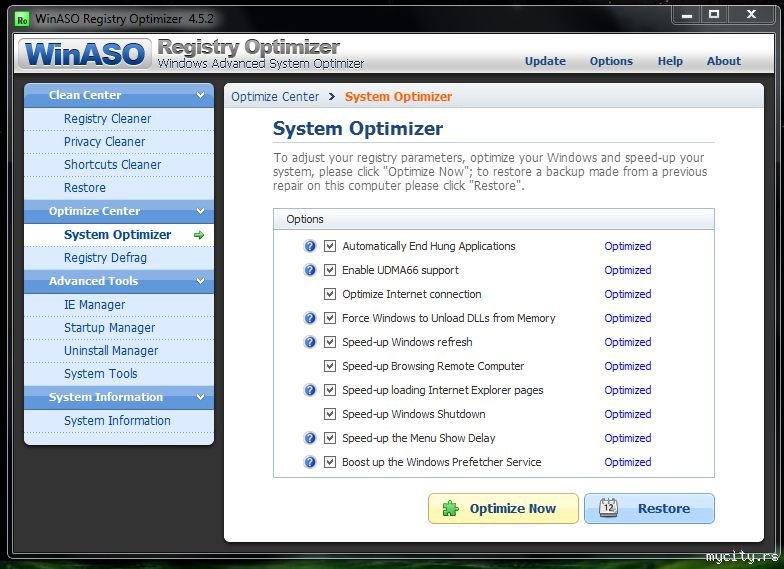Close the WinASO Registry Optimizer window
Screen dimensions: 784x569
[752, 15]
